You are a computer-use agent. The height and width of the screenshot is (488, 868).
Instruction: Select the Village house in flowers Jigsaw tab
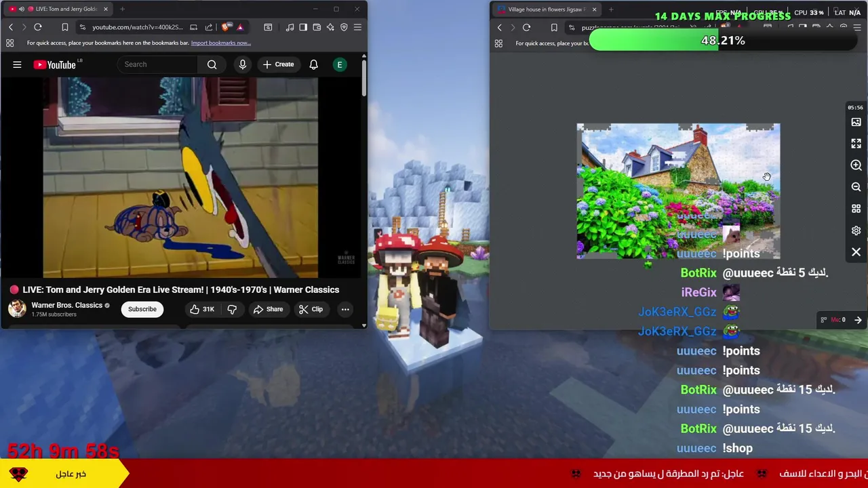(x=547, y=9)
